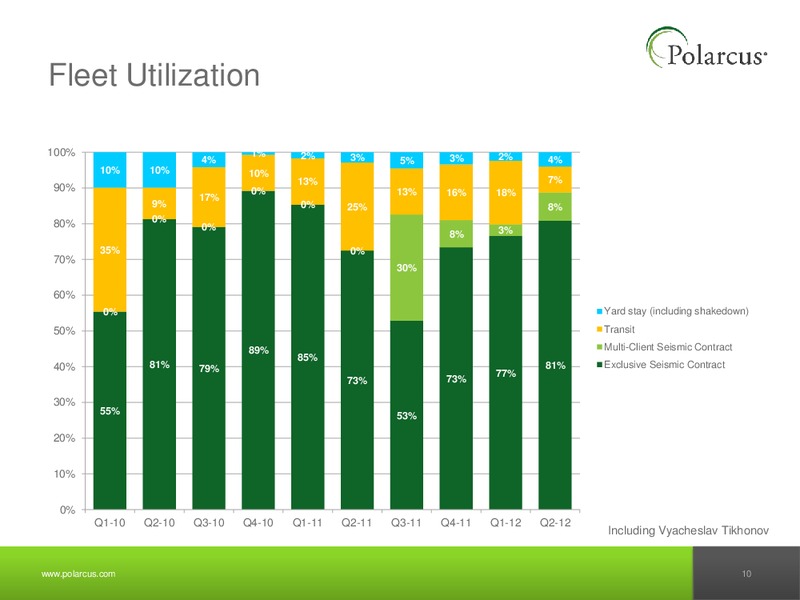Click the Q2-11 axis label
800x600 pixels.
pos(357,522)
